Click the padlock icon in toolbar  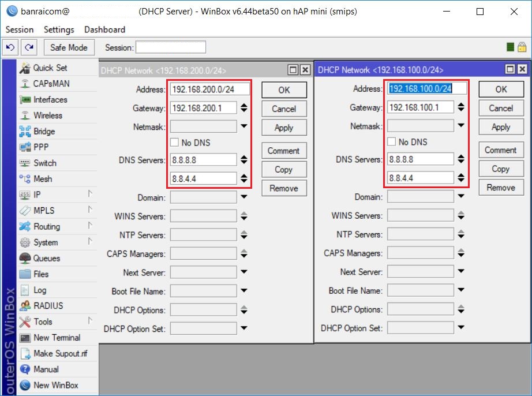[522, 47]
